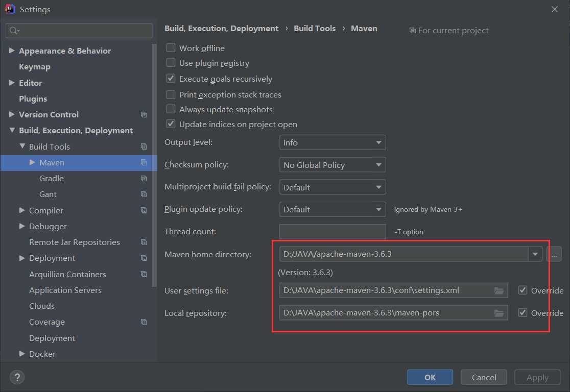Expand the Debugger node

22,226
